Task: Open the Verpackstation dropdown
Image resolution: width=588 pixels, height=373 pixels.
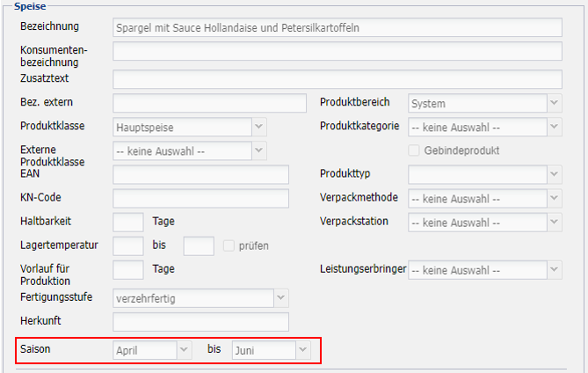Action: [x=484, y=222]
